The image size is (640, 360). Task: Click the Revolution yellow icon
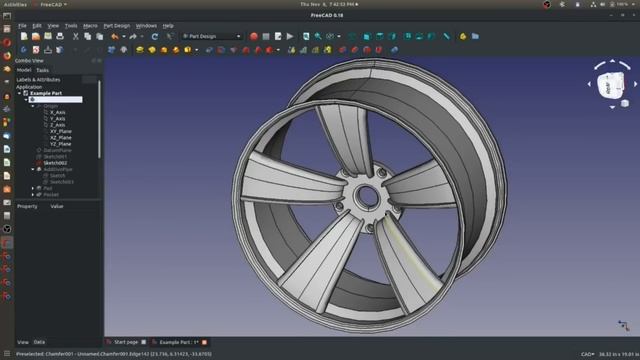click(x=152, y=50)
